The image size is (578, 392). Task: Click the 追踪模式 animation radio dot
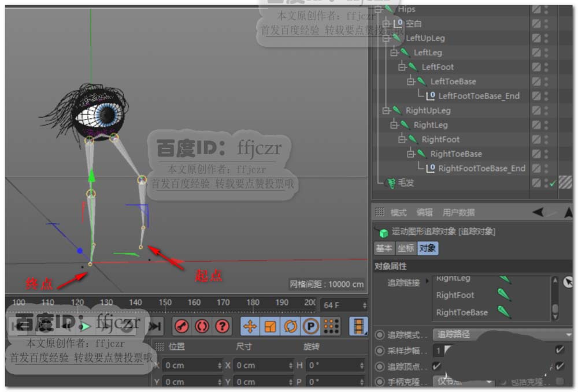pos(380,335)
